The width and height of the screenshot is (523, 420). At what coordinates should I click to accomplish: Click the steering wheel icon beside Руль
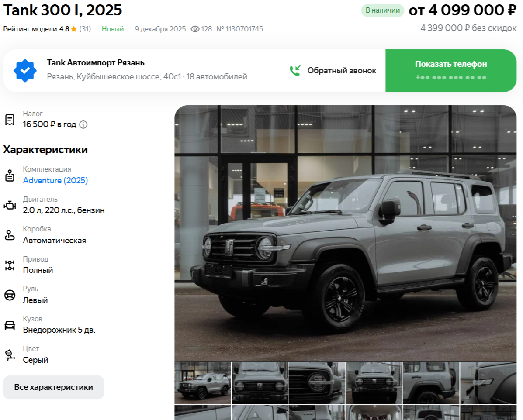point(10,295)
